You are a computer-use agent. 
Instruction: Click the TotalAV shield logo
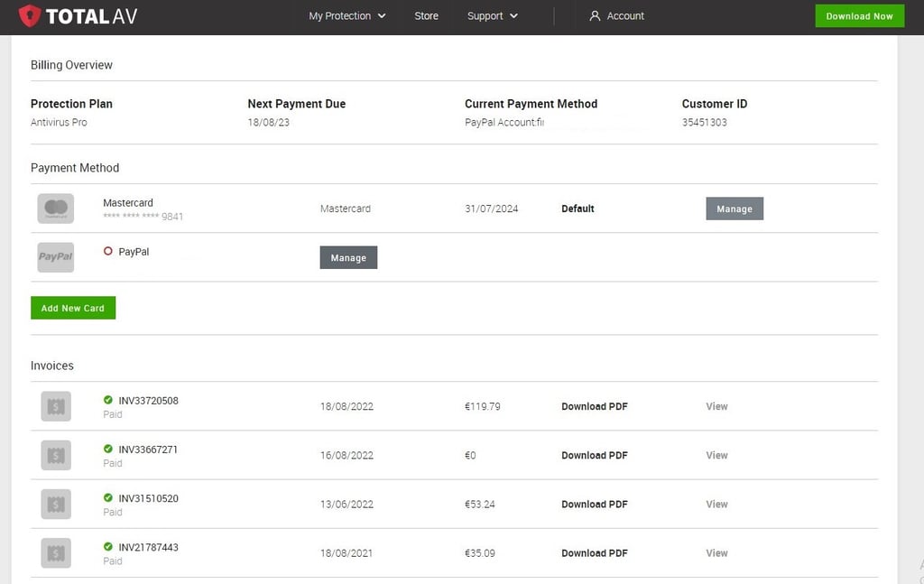[x=30, y=16]
